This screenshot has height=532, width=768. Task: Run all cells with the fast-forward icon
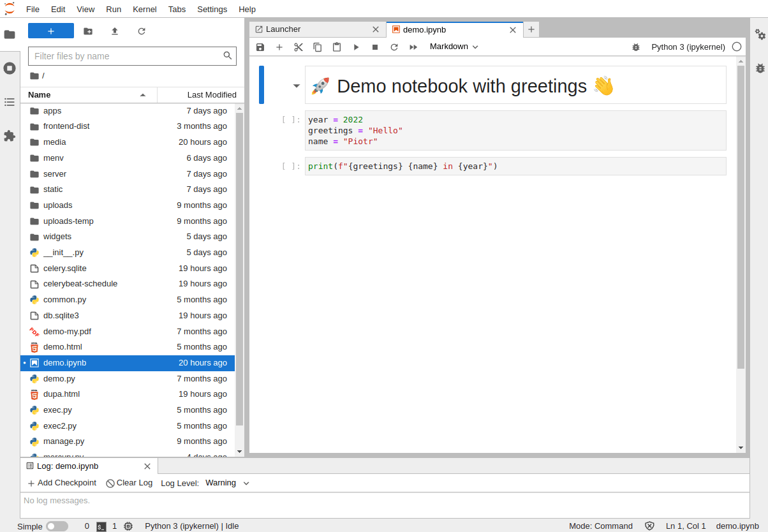point(413,47)
